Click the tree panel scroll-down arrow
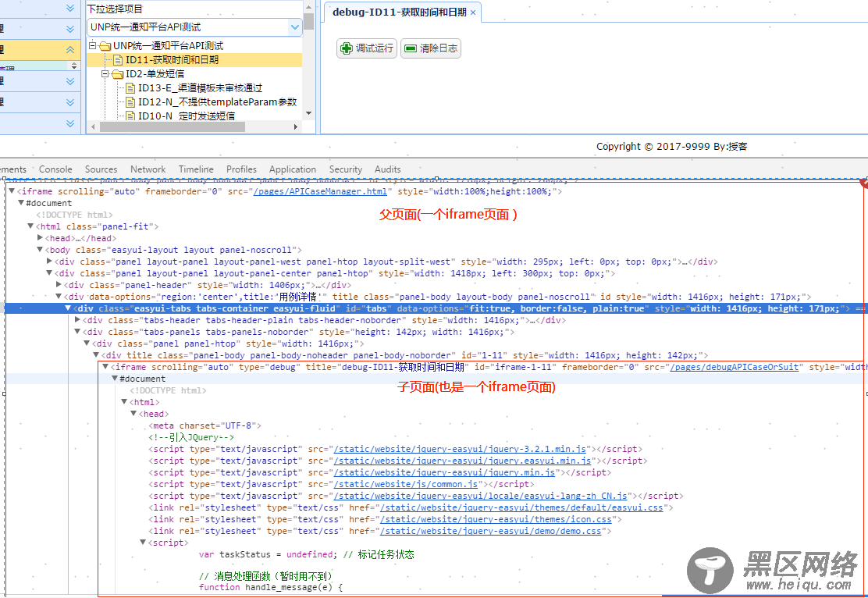868x598 pixels. point(309,113)
